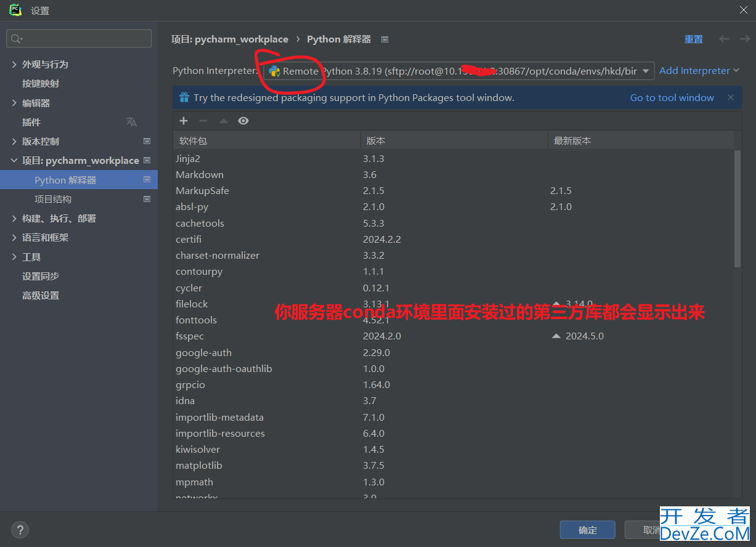Click the breadcrumb project-level icon after Python 解释器

coord(385,39)
